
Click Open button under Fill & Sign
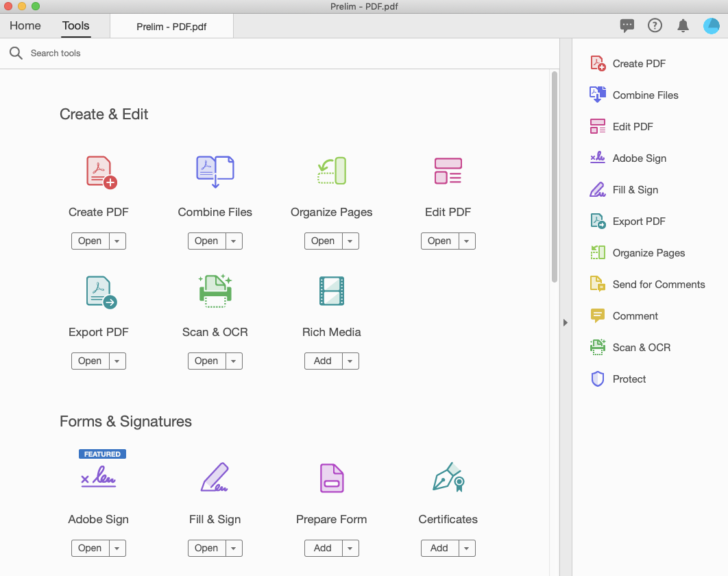206,548
